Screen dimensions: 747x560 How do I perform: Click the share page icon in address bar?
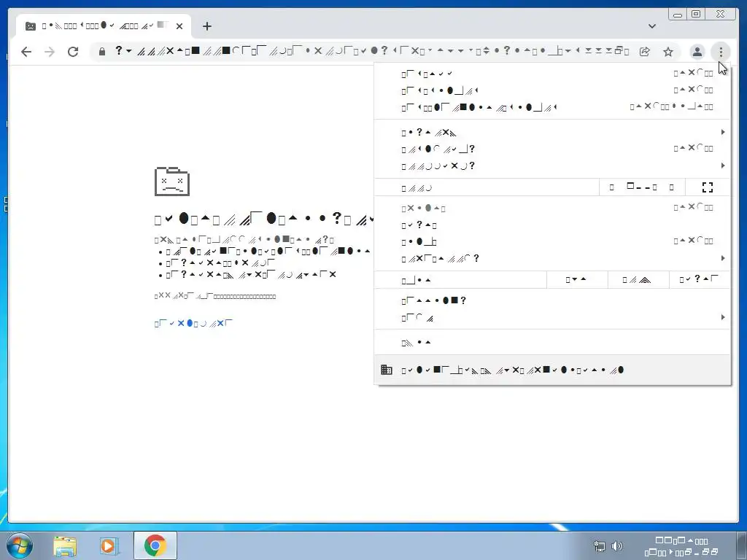[645, 52]
